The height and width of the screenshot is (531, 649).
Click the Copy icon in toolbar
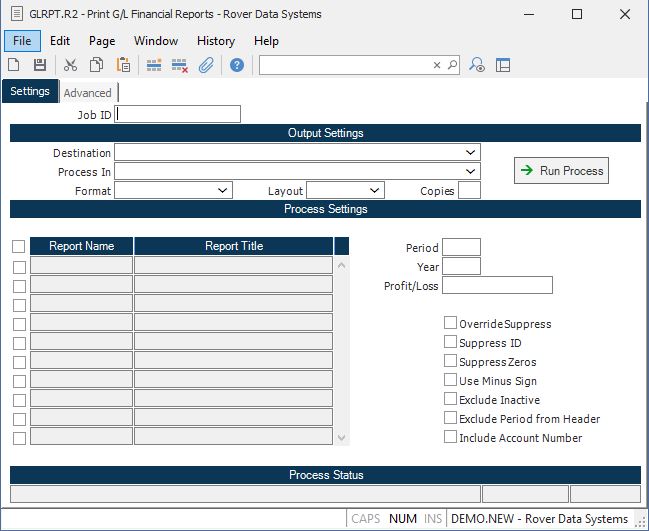[x=97, y=65]
